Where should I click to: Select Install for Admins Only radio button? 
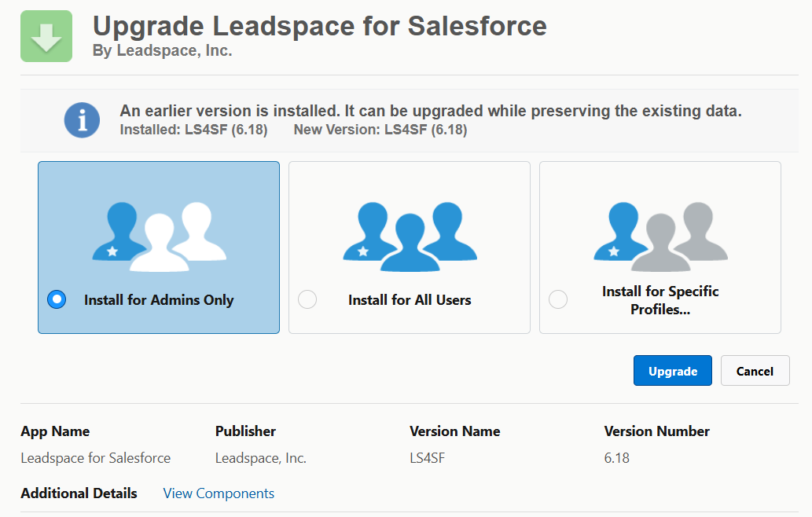click(57, 299)
